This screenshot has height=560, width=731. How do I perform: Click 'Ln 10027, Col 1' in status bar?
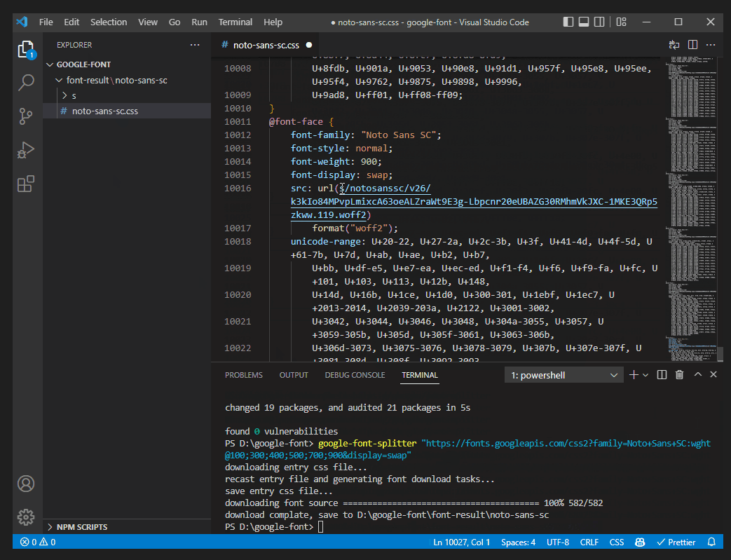pyautogui.click(x=462, y=542)
